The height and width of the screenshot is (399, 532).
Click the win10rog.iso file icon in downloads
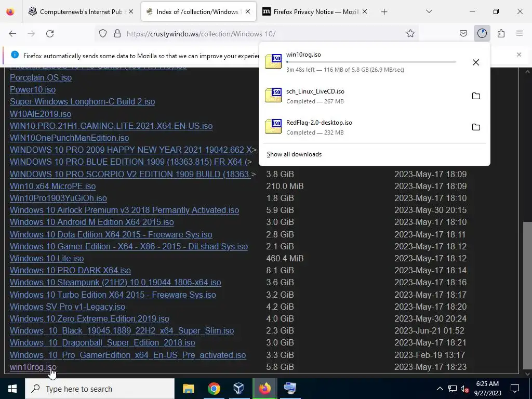point(273,61)
